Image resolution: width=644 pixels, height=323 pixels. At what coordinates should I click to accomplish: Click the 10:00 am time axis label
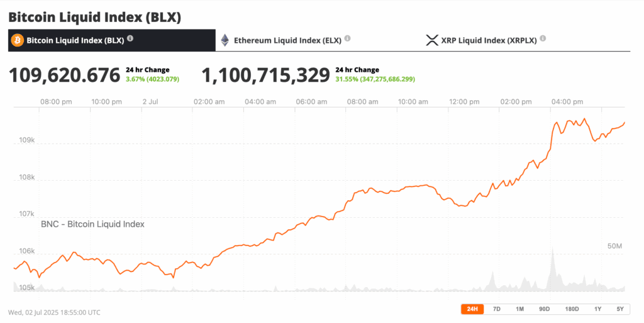[x=413, y=101]
